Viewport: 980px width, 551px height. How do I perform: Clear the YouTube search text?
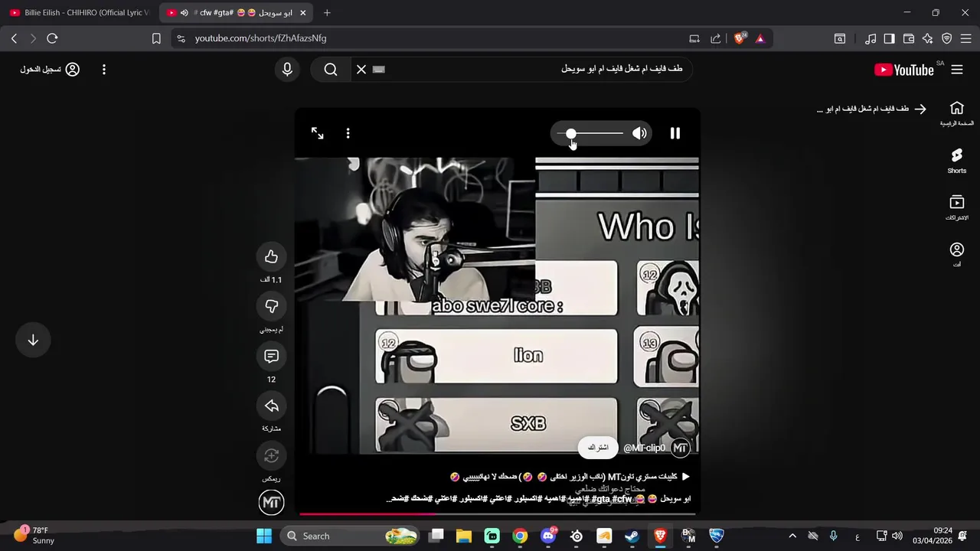(x=361, y=70)
